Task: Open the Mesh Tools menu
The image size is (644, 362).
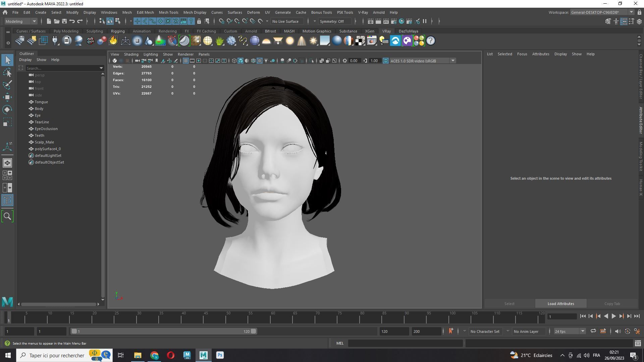Action: click(168, 12)
